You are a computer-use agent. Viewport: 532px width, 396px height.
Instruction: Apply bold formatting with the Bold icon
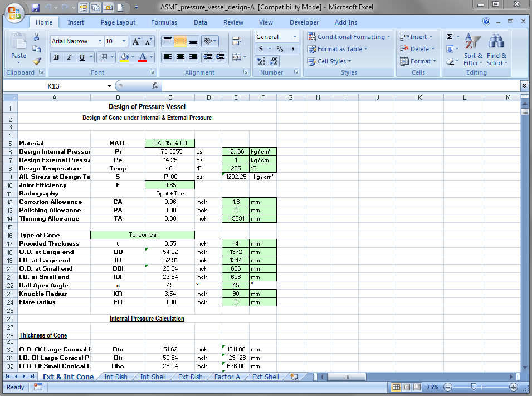point(56,57)
